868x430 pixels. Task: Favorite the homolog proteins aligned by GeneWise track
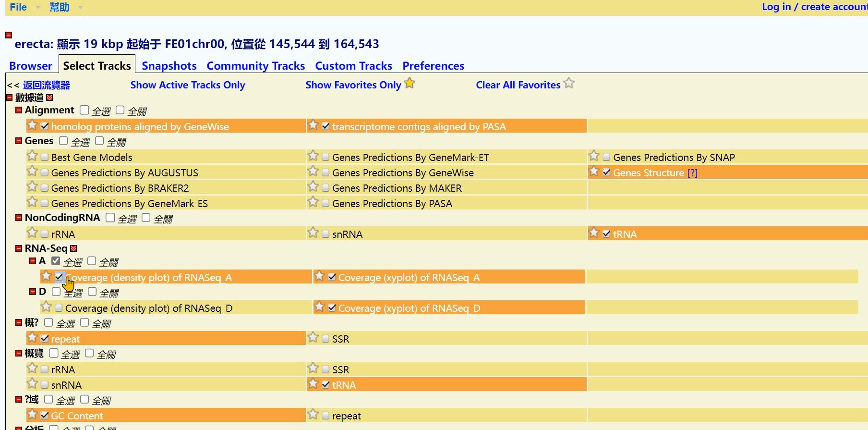pos(32,125)
